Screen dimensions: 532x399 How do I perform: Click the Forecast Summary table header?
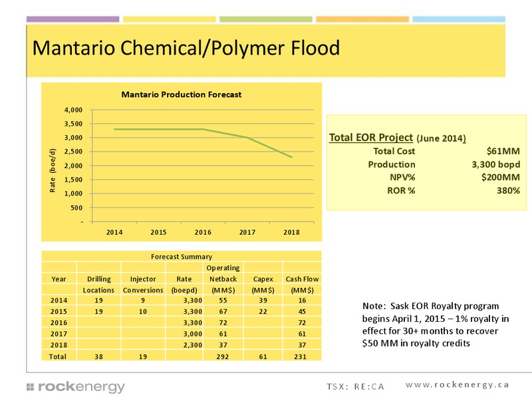[x=182, y=257]
